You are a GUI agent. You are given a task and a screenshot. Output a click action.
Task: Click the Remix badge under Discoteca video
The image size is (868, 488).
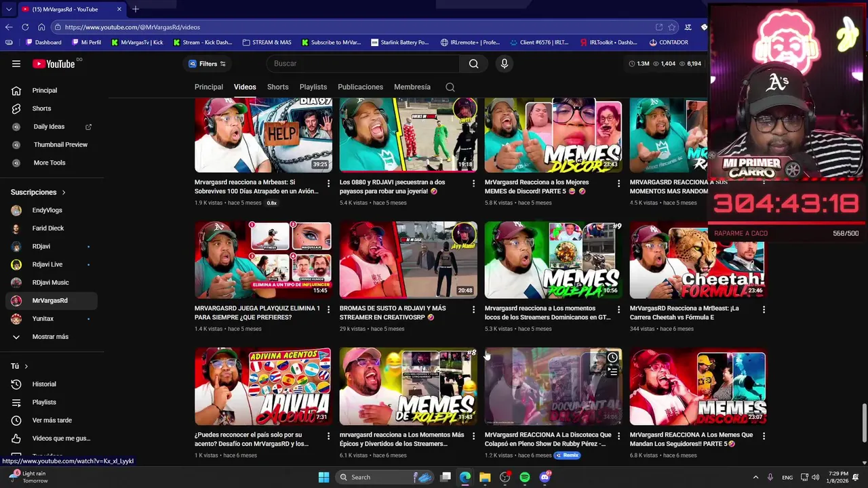567,455
